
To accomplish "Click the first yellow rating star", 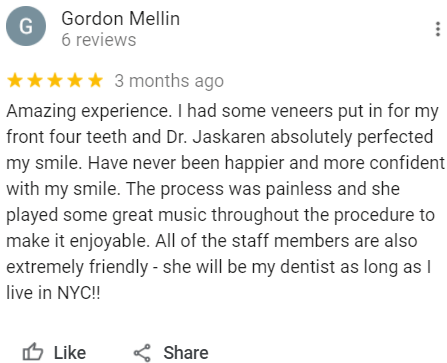I will (x=15, y=81).
